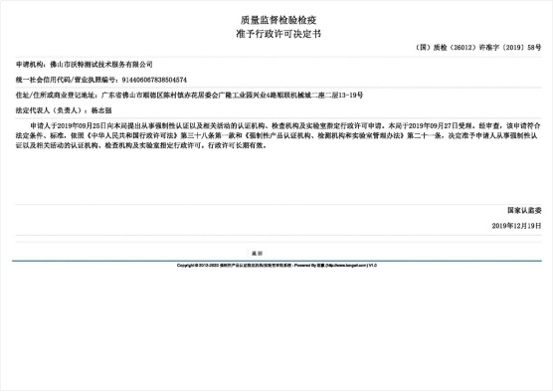Viewport: 553px width, 392px height.
Task: Click the date 2019年12月19日
Action: (516, 226)
